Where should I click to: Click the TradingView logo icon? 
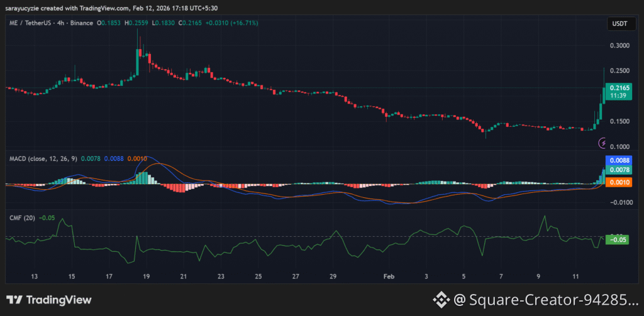pos(14,300)
